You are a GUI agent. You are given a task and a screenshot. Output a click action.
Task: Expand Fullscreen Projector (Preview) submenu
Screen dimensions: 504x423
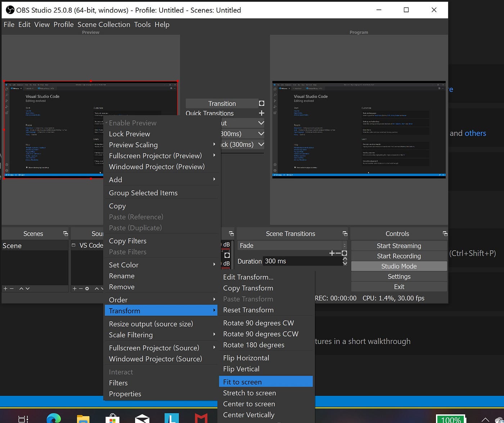(x=161, y=156)
